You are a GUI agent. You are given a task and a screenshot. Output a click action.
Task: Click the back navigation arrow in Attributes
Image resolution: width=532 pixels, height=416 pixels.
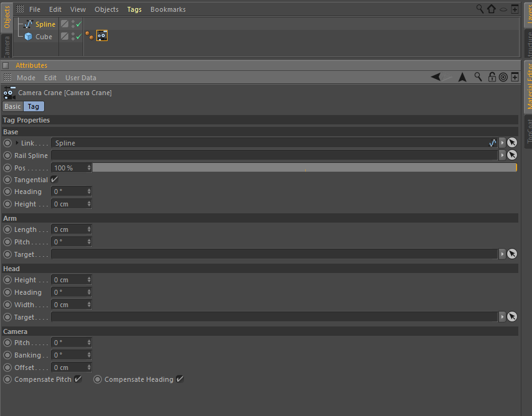pos(436,76)
